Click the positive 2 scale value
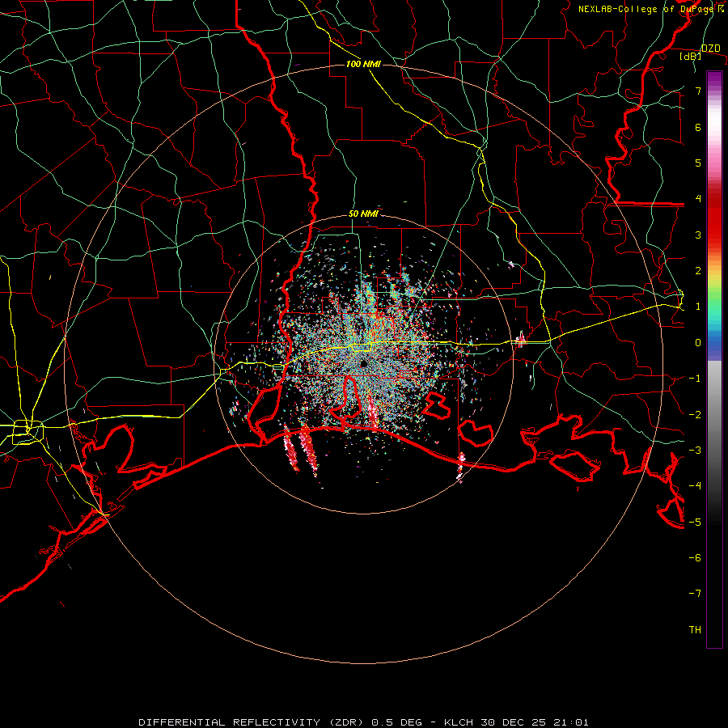The width and height of the screenshot is (728, 728). tap(698, 271)
